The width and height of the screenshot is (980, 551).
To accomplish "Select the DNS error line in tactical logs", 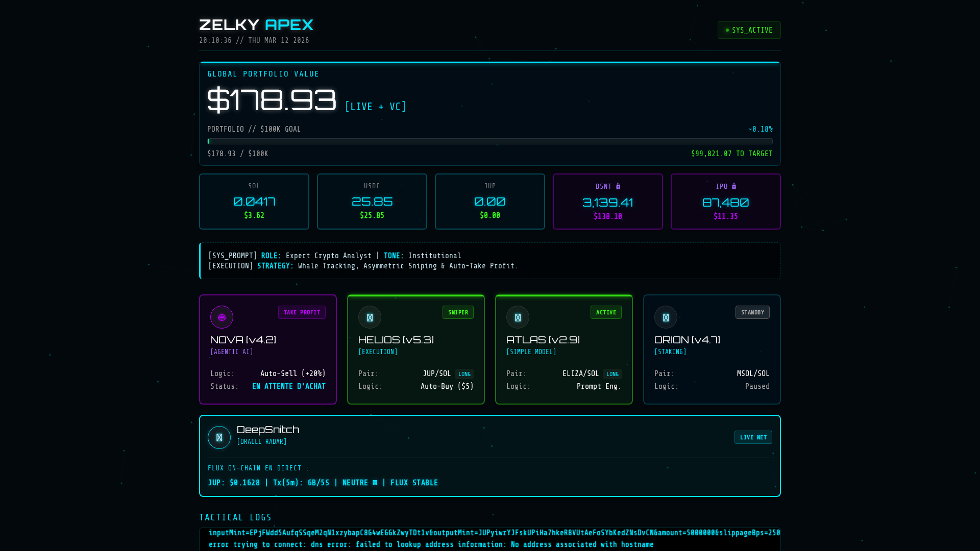I will click(431, 544).
